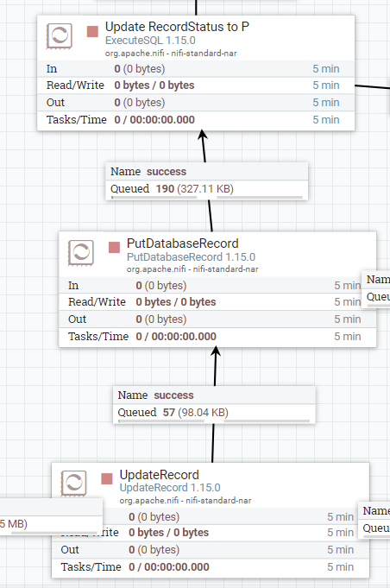Click the arrowhead entering PutDatabaseRecord processor
This screenshot has width=390, height=588.
click(216, 351)
